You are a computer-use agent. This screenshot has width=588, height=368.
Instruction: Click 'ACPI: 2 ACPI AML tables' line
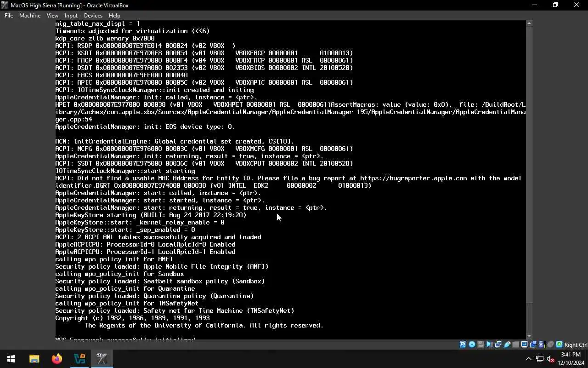point(158,237)
